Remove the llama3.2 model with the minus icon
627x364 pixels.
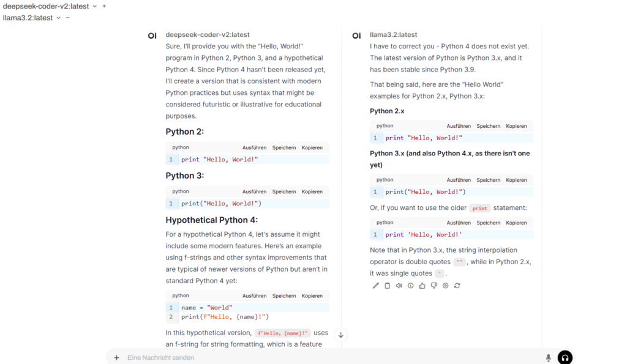[67, 18]
